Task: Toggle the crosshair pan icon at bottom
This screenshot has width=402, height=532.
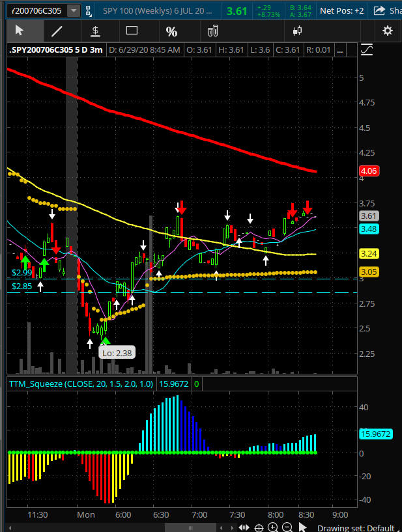Action: 259,527
